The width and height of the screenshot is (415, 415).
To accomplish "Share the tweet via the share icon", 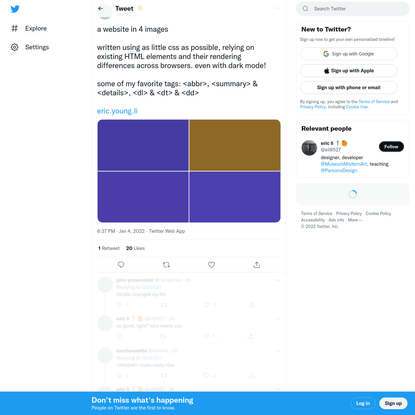I will pyautogui.click(x=256, y=265).
